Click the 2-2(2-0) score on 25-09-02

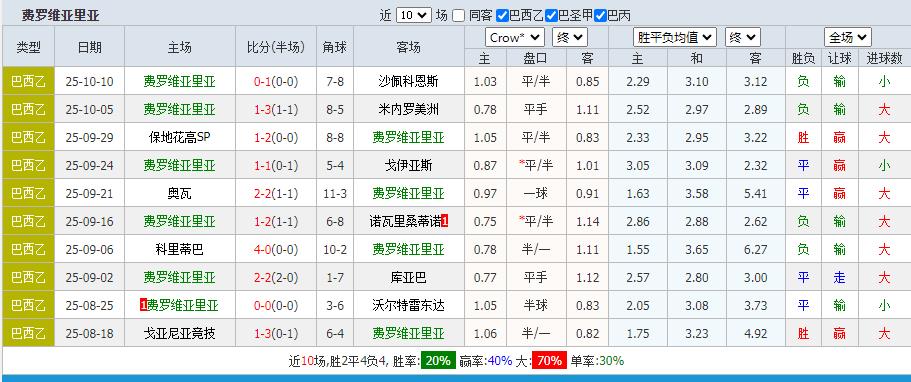click(x=276, y=277)
